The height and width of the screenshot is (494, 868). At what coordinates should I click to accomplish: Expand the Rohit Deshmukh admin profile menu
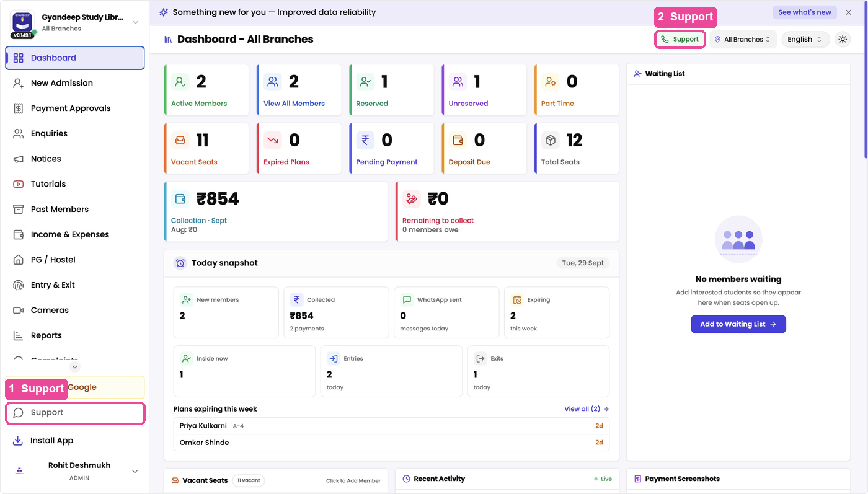tap(135, 472)
